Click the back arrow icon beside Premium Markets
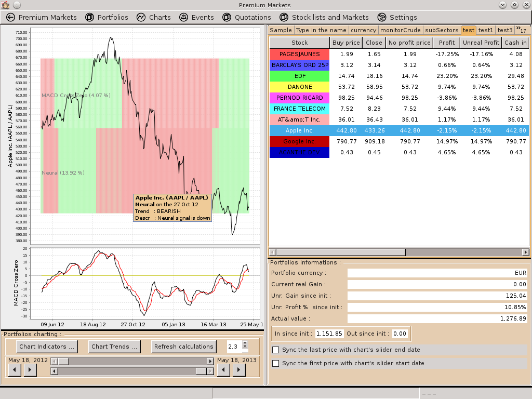The width and height of the screenshot is (532, 399). tap(10, 17)
